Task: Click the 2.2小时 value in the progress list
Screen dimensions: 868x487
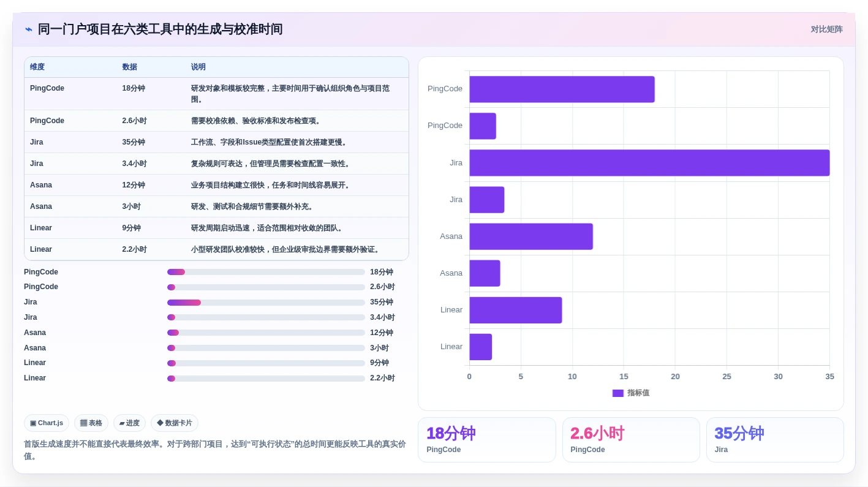Action: click(382, 379)
